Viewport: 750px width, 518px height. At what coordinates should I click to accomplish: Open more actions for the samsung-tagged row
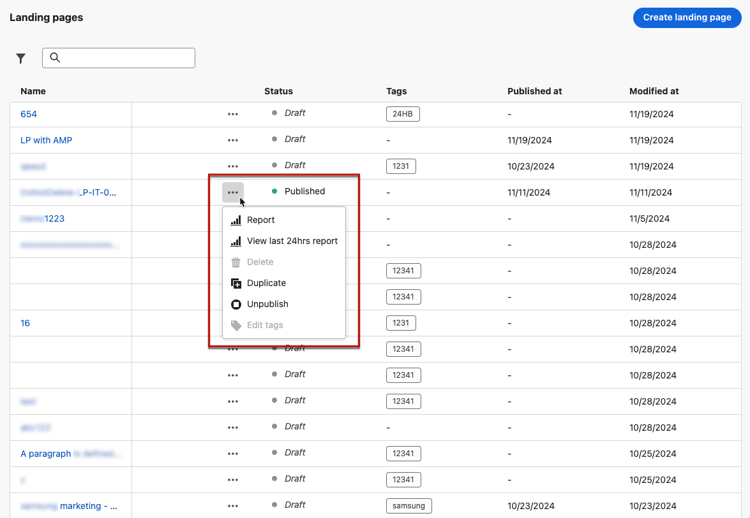(x=233, y=506)
